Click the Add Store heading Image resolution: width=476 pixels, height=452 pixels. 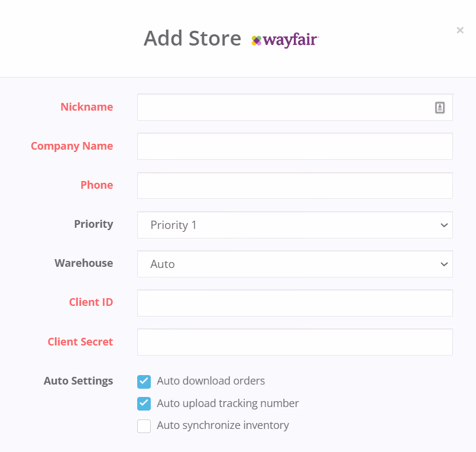[192, 38]
